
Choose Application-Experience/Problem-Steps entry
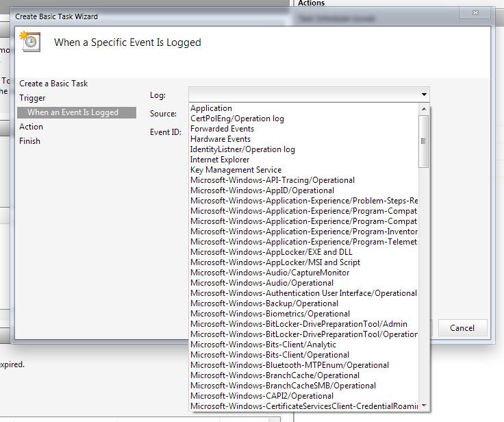[x=304, y=201]
